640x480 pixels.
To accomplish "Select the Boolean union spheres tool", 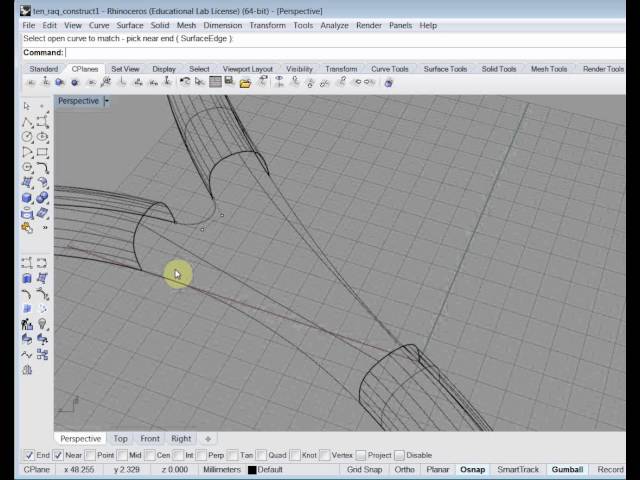I will [x=42, y=198].
